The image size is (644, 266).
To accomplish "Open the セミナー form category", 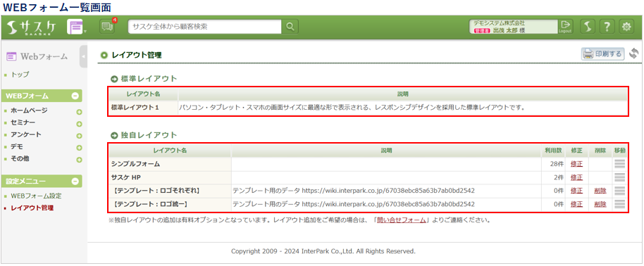I will click(23, 122).
